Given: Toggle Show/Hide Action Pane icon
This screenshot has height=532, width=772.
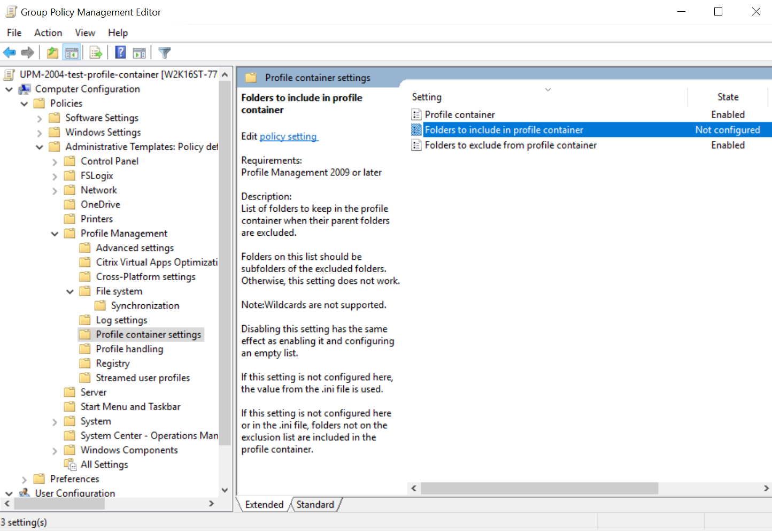Looking at the screenshot, I should point(139,52).
